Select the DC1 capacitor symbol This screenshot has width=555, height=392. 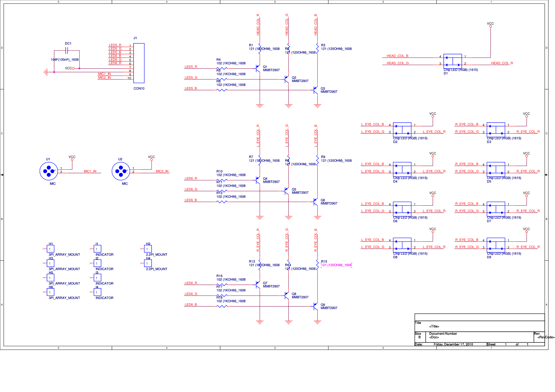tap(67, 51)
